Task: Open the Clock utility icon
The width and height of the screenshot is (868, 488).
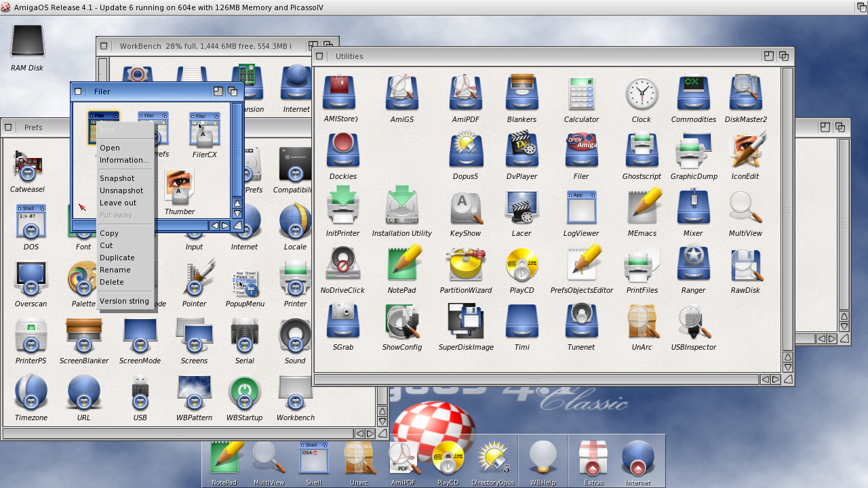Action: [642, 94]
